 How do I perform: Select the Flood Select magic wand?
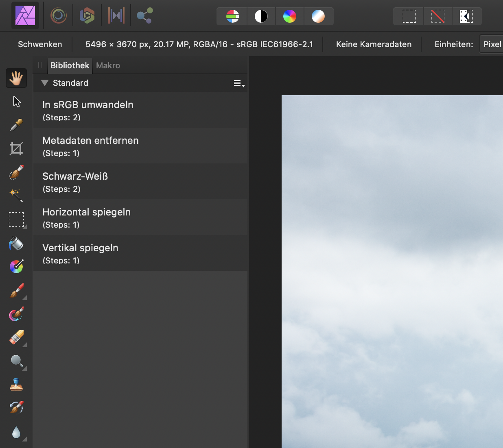16,196
